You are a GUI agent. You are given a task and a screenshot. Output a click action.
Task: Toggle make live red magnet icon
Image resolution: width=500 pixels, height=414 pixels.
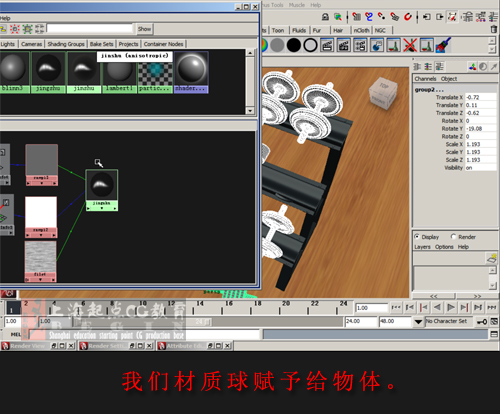coord(407,17)
